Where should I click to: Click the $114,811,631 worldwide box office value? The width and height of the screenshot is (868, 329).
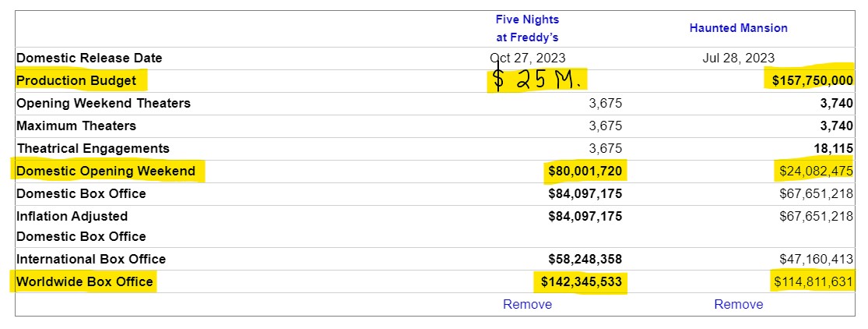(x=814, y=281)
